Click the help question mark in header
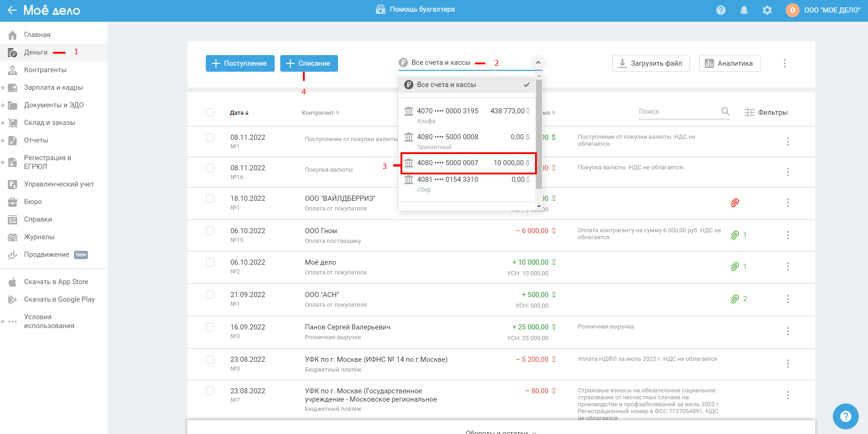 click(720, 10)
